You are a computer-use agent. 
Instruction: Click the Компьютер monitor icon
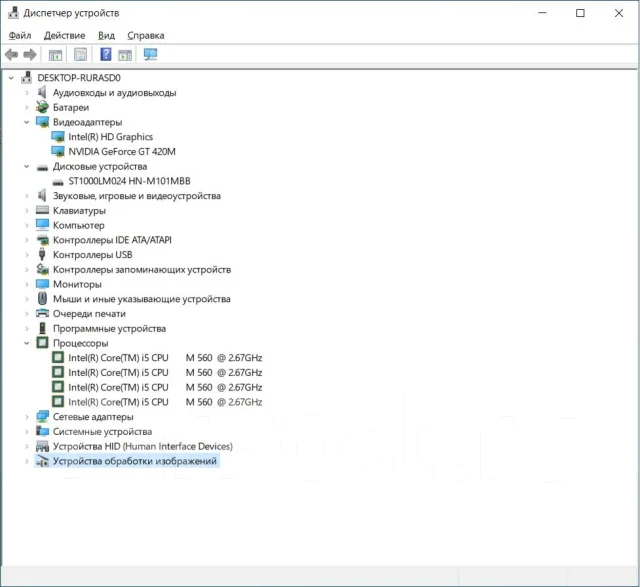(x=42, y=225)
